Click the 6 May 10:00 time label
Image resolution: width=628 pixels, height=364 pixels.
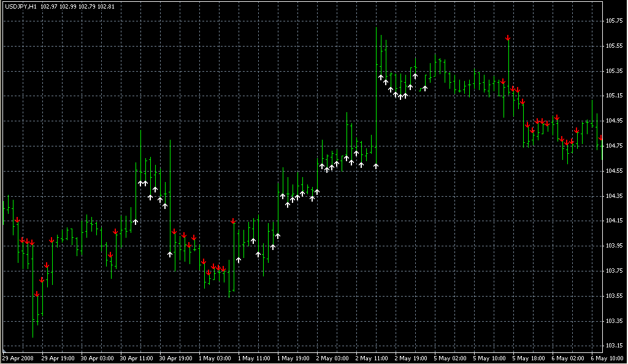[x=607, y=358]
